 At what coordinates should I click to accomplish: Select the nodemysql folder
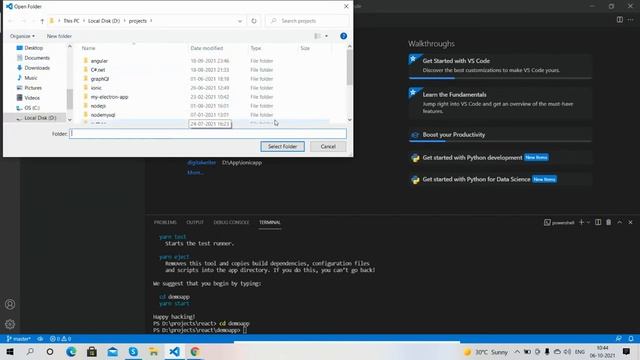[102, 115]
